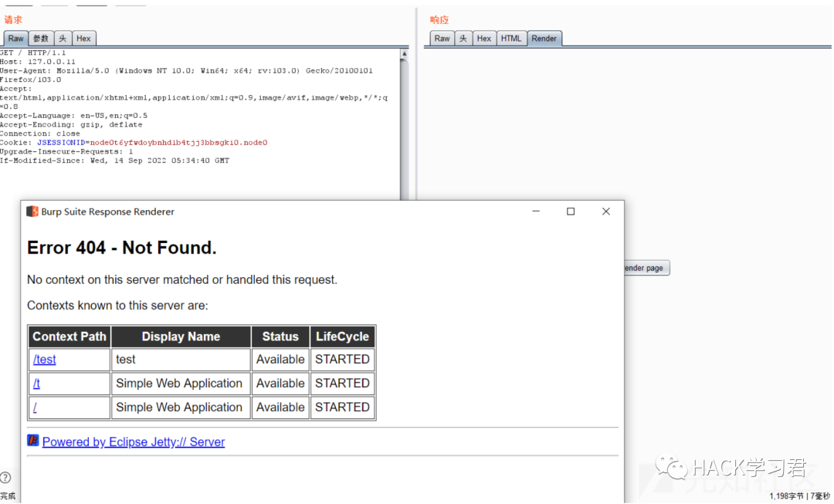Open the HTML tab in response panel

pos(511,39)
